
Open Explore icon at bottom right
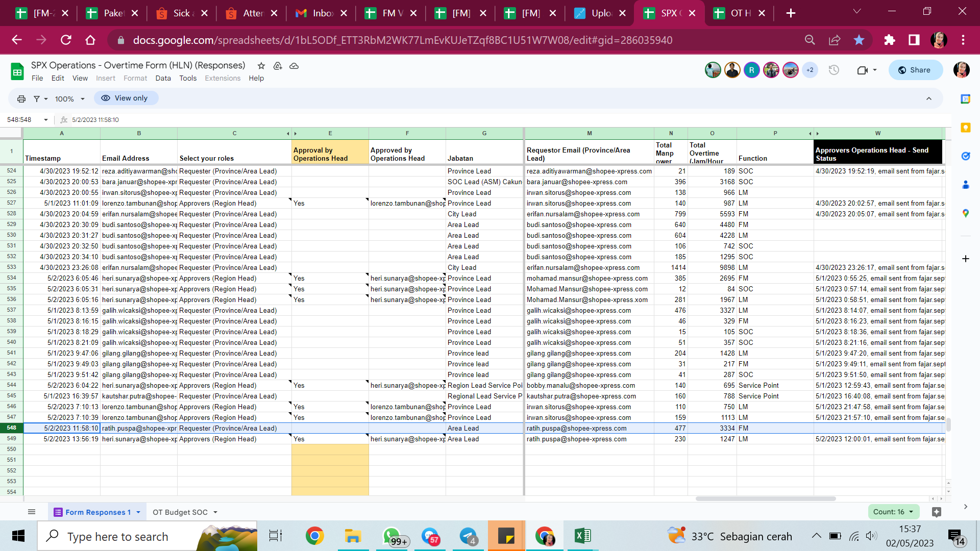(936, 512)
